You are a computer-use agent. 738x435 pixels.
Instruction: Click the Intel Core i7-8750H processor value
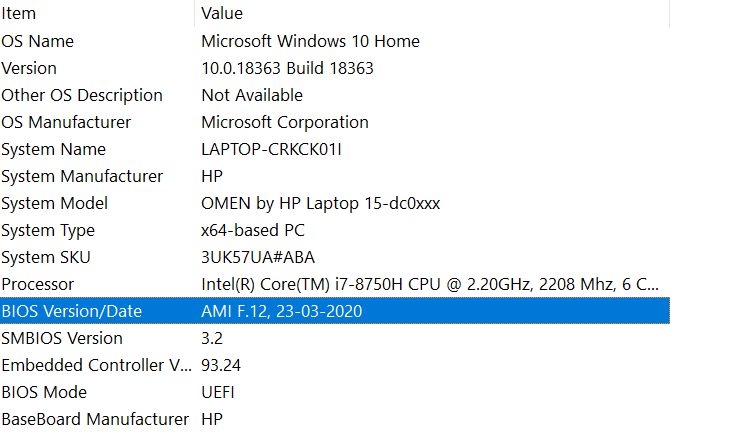[430, 284]
